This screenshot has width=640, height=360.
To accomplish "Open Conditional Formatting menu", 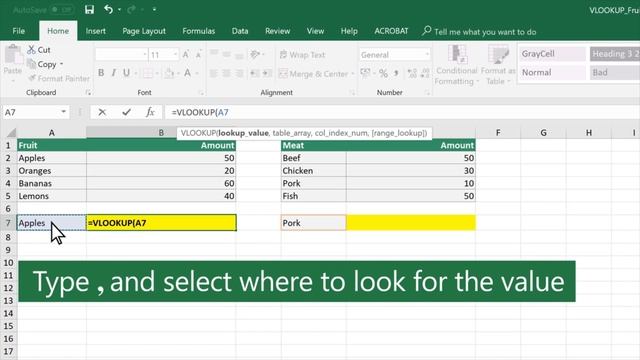I will point(456,65).
